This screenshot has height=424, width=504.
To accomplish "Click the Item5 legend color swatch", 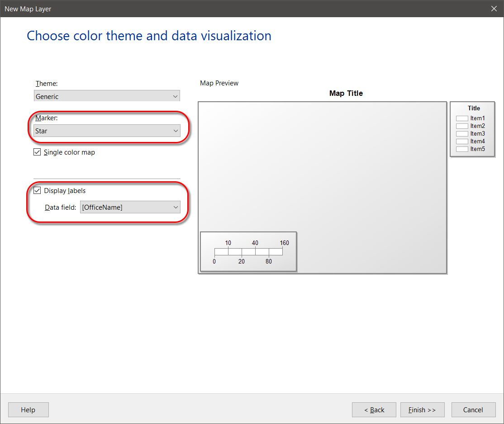I will tap(462, 149).
